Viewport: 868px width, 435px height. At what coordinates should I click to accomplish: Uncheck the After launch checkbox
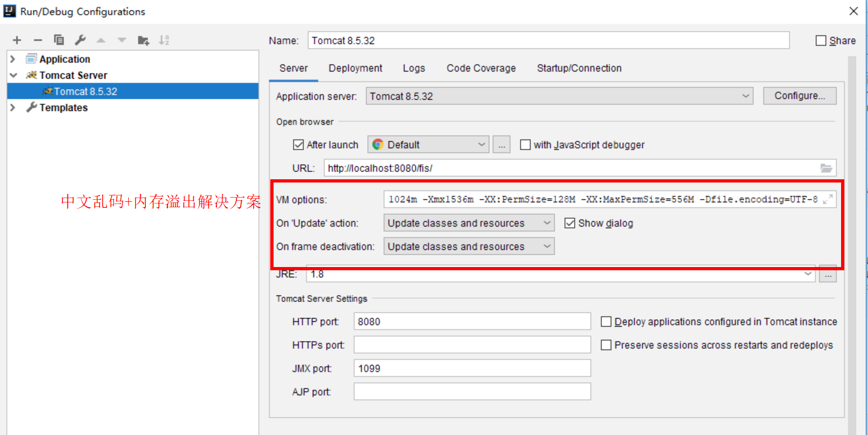coord(298,144)
